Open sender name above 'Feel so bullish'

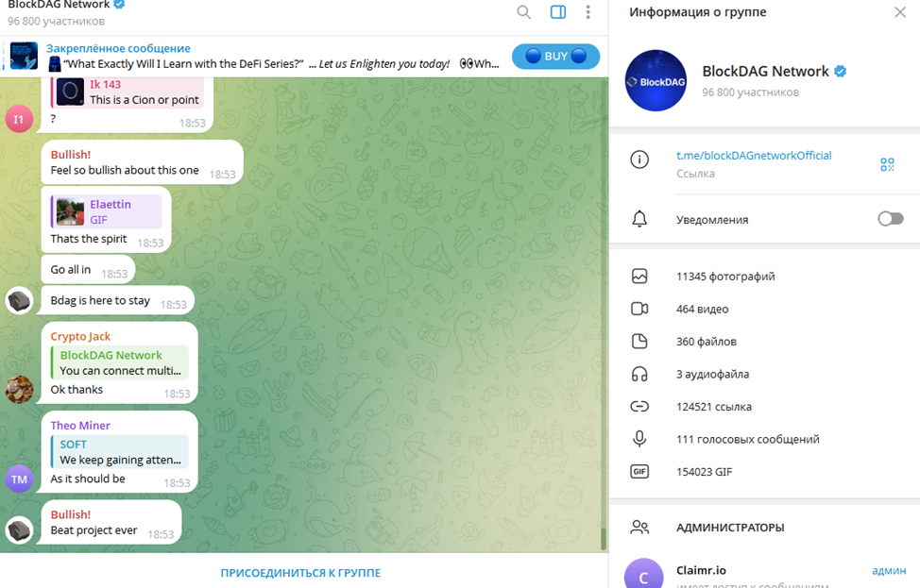point(71,155)
